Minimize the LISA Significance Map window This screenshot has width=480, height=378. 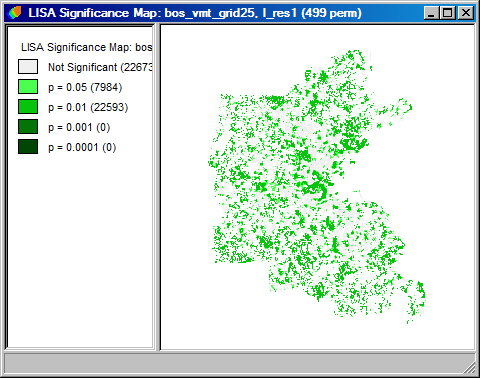431,13
